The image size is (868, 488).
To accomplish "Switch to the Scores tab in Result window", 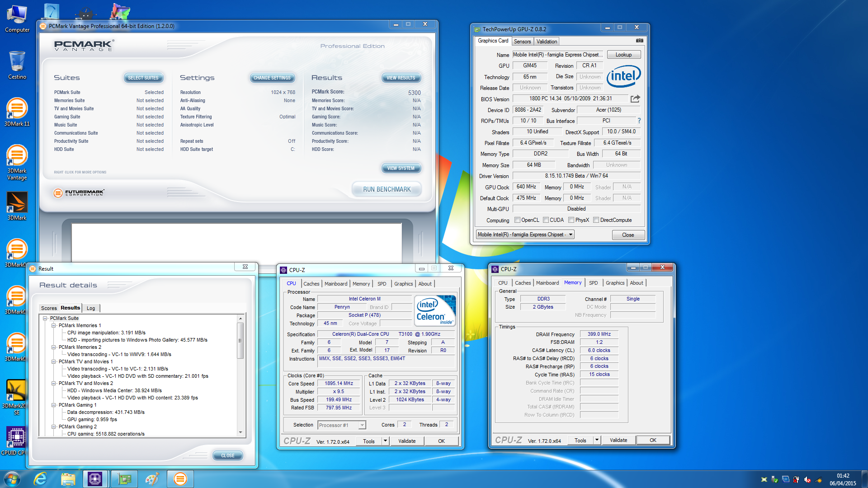I will pyautogui.click(x=49, y=308).
